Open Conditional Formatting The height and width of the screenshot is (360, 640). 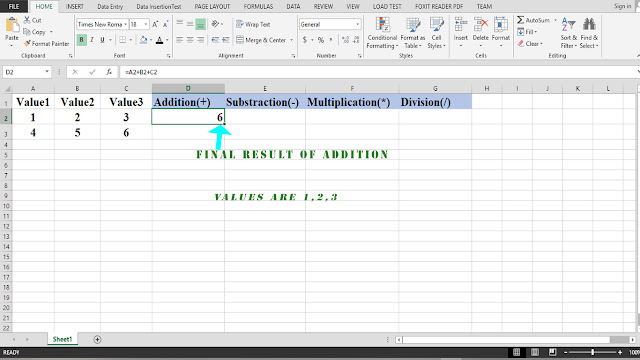(x=382, y=33)
